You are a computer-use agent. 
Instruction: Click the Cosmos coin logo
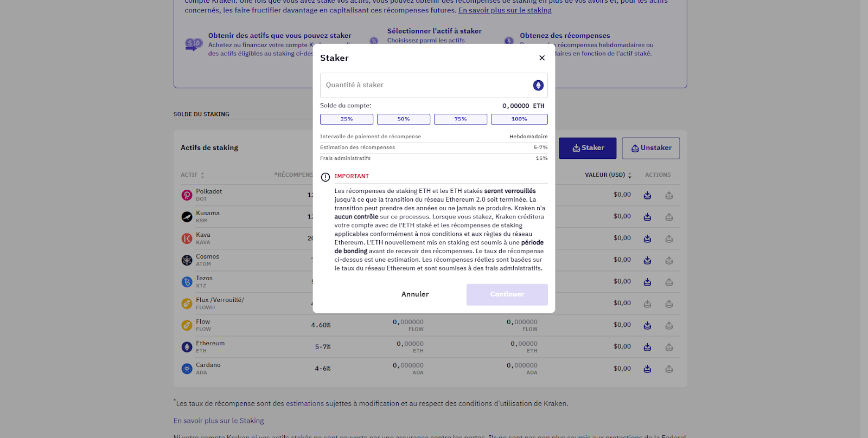click(187, 260)
